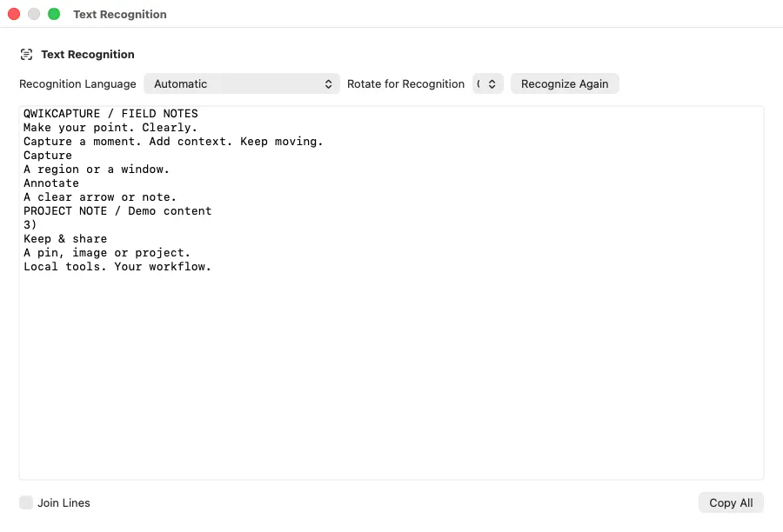Click the Text Recognition scan icon
783x532 pixels.
pyautogui.click(x=26, y=55)
